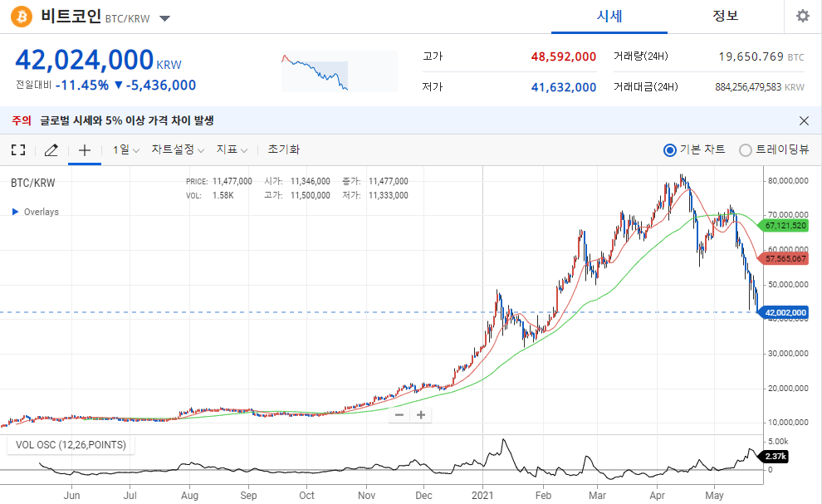Click the low price 41,632,000

(x=564, y=87)
